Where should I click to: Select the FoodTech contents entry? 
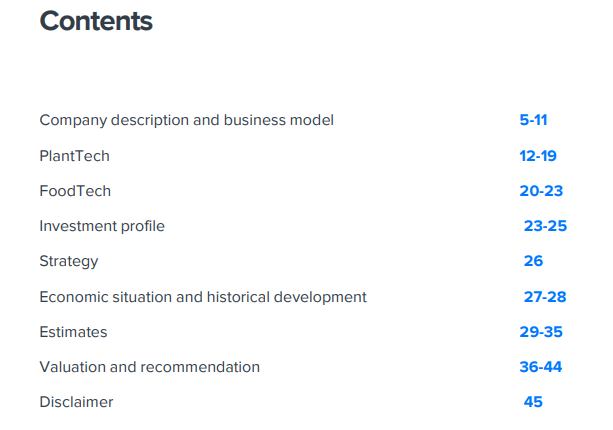75,191
